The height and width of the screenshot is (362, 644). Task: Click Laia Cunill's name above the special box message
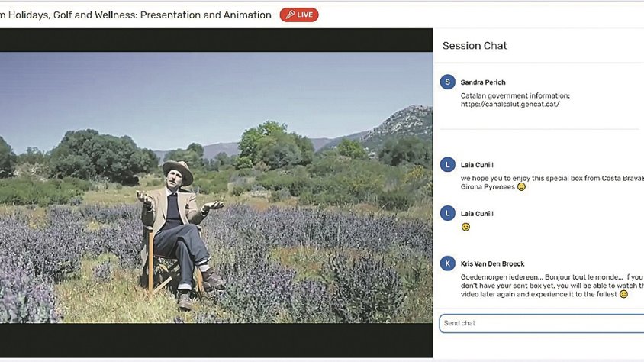(477, 164)
